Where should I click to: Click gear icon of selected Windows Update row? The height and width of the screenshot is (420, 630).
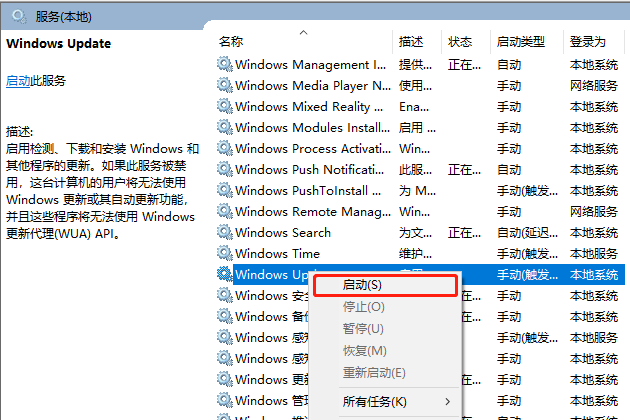coord(225,274)
